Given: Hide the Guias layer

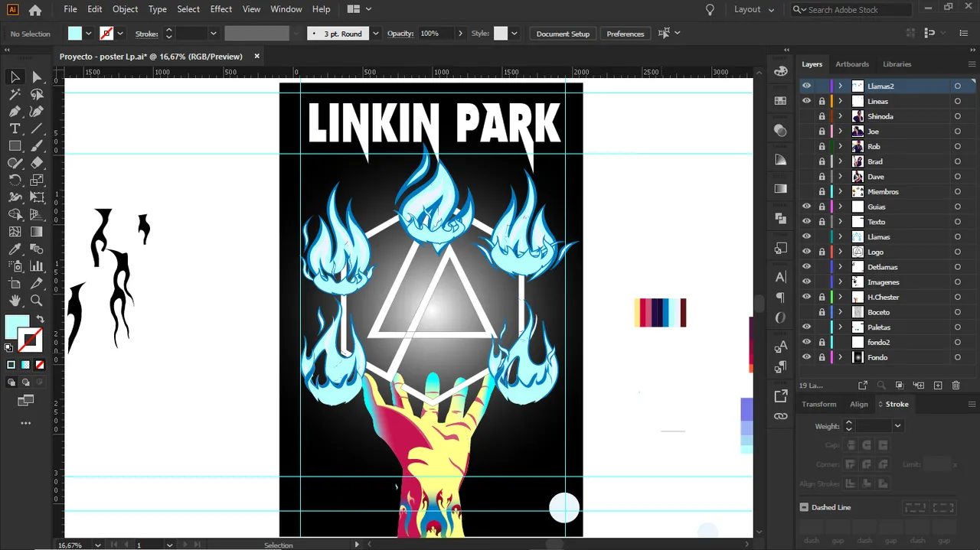Looking at the screenshot, I should coord(806,207).
